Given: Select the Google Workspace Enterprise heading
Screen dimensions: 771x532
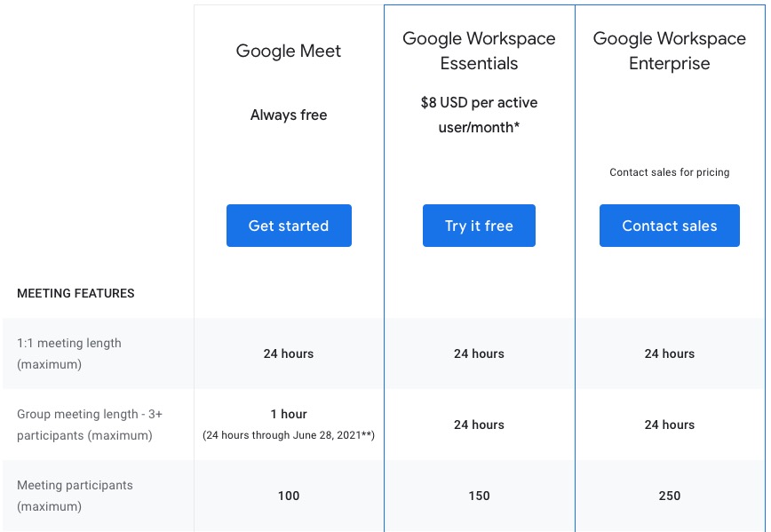Looking at the screenshot, I should (x=669, y=52).
